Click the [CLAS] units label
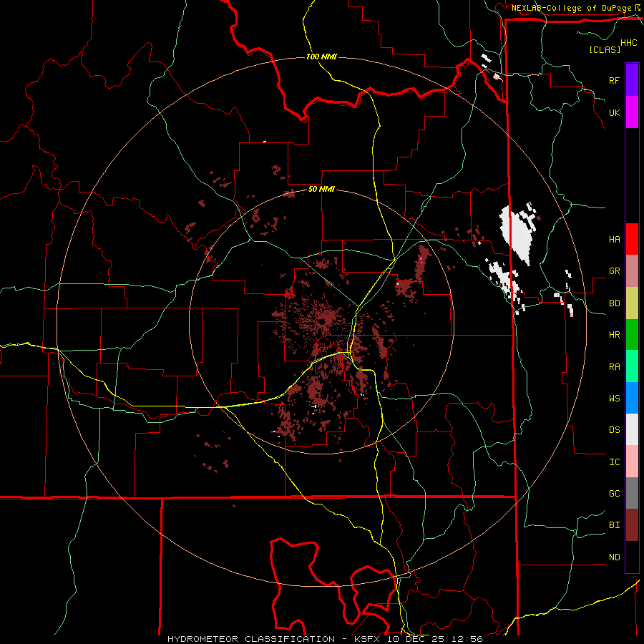The height and width of the screenshot is (644, 644). tap(605, 49)
